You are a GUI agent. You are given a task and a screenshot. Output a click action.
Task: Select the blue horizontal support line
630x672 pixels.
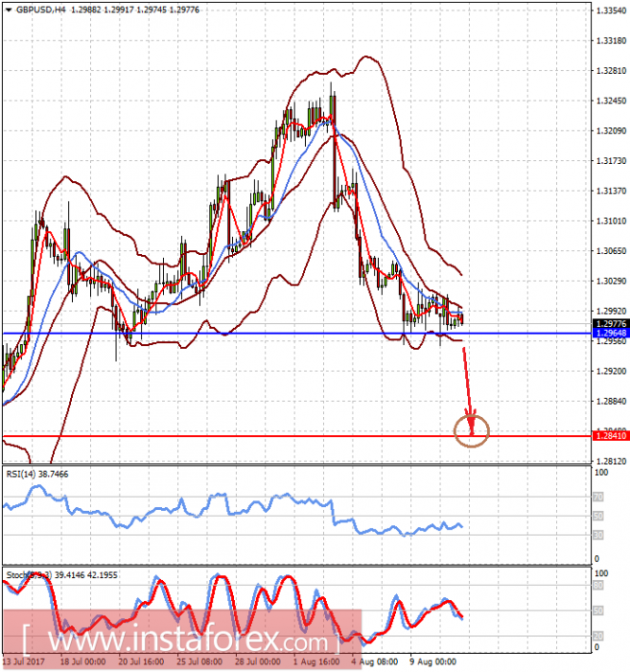click(x=297, y=333)
